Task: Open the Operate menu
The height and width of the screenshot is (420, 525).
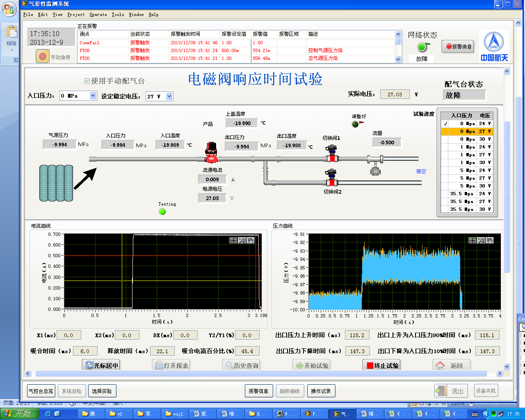Action: pos(98,15)
